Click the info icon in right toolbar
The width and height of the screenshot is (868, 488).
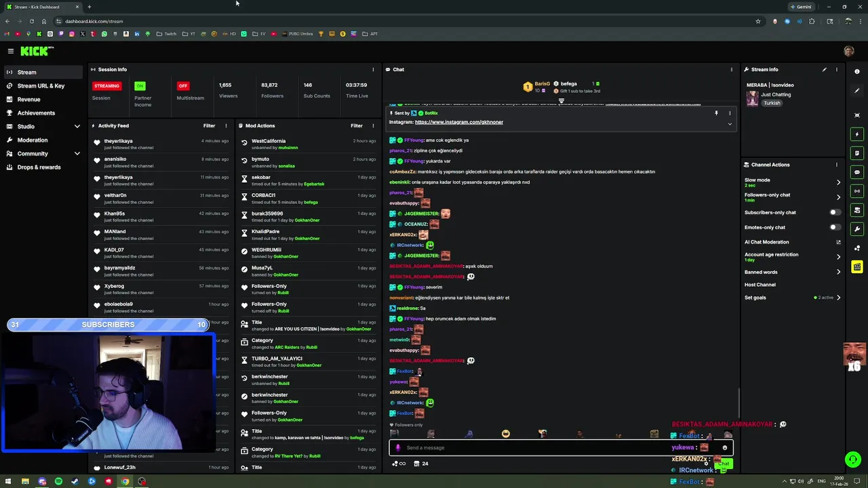click(x=857, y=71)
